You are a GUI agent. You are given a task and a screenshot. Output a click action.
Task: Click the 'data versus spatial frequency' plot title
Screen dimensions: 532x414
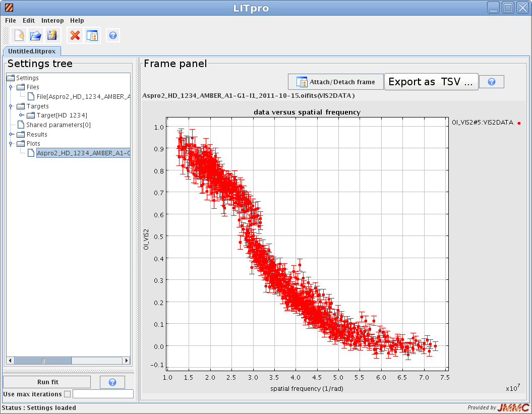[307, 112]
